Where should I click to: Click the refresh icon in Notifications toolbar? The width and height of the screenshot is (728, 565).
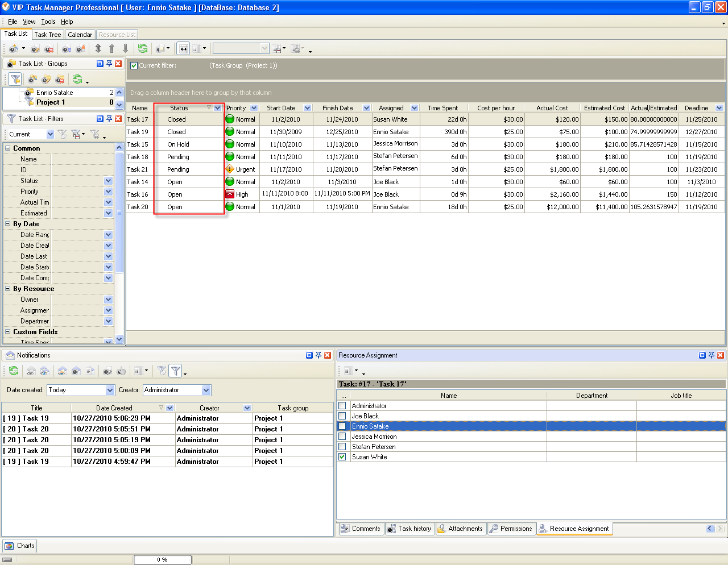click(x=14, y=371)
